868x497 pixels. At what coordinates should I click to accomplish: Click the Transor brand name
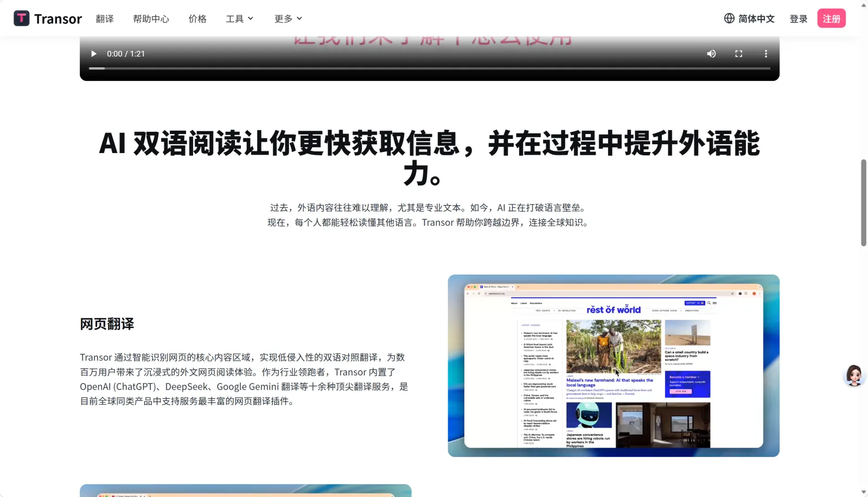(x=58, y=18)
